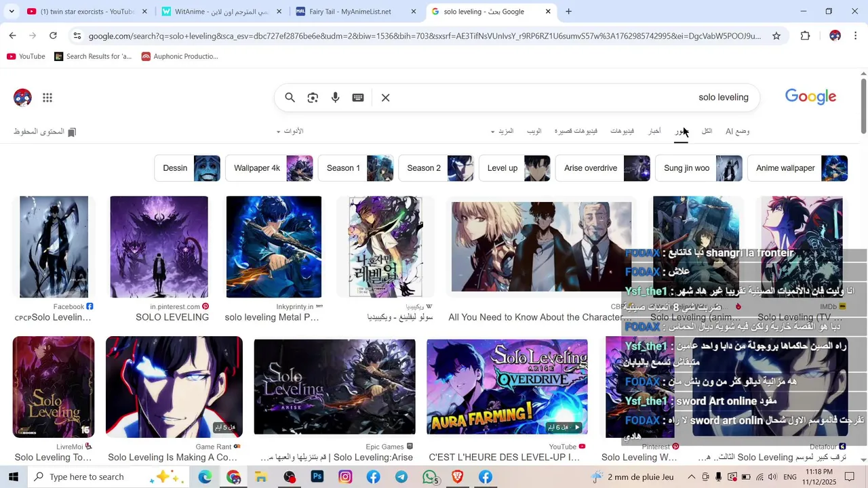Screen dimensions: 868x488
Task: Open the on-screen keyboard input tool
Action: click(358, 98)
